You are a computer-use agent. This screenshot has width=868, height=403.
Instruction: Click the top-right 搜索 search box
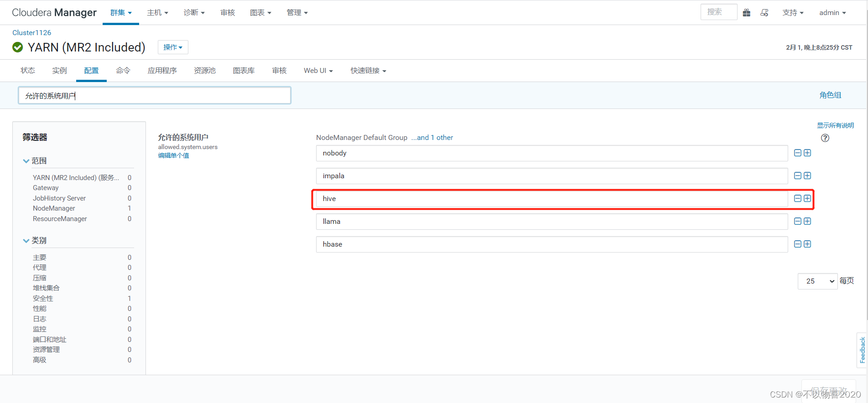(x=719, y=12)
